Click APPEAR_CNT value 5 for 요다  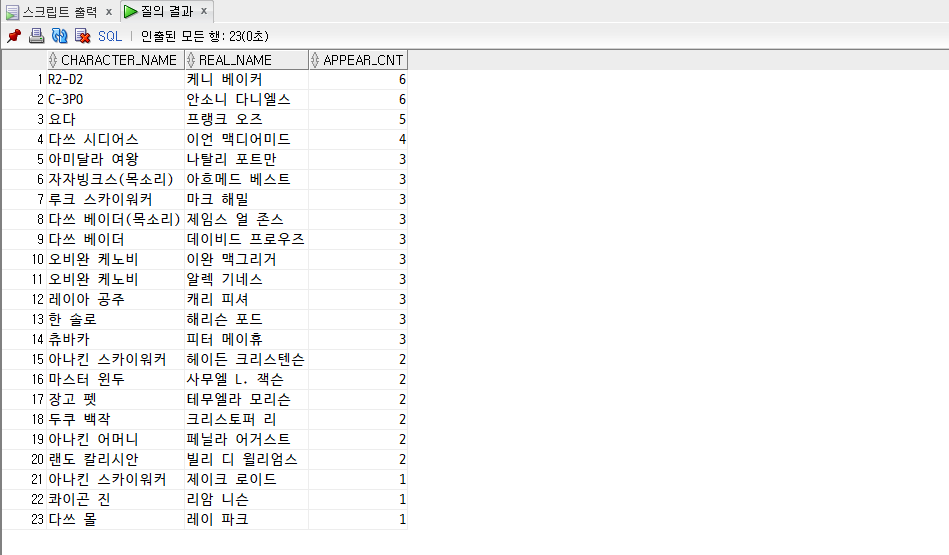[358, 119]
